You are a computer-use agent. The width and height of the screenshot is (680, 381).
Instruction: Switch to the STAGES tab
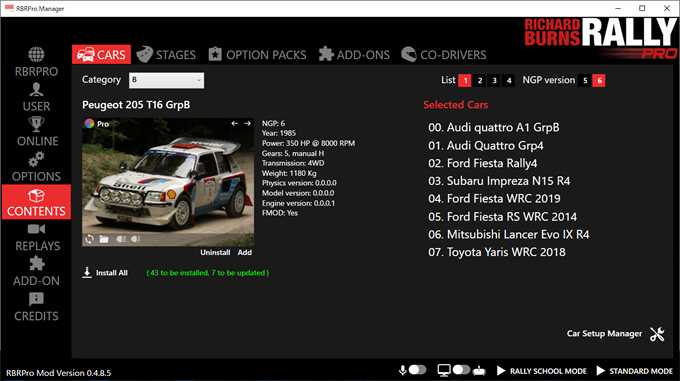point(166,55)
